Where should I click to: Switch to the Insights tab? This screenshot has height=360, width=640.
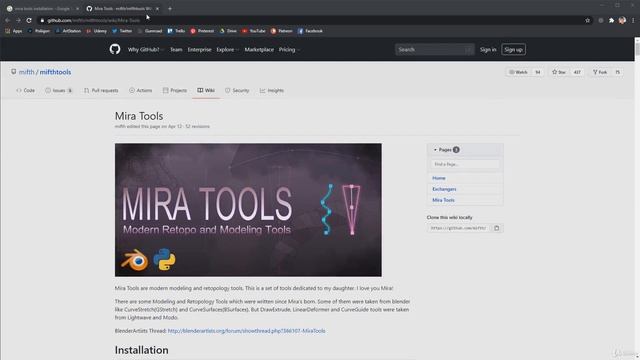272,90
